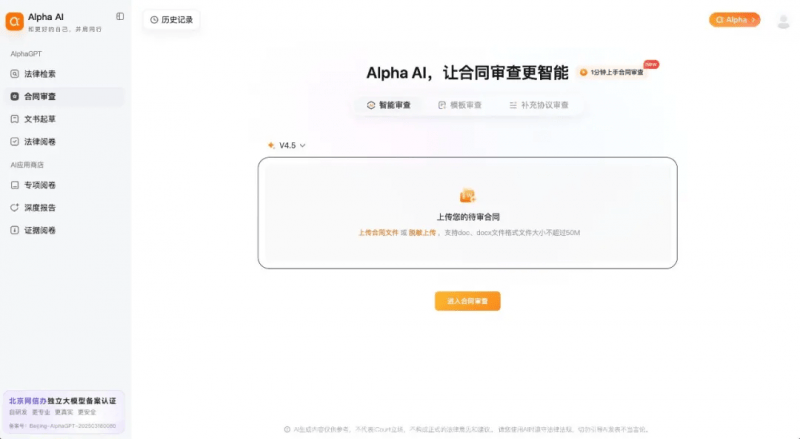
Task: Open 专项阅卷 in the sidebar
Action: coord(65,185)
